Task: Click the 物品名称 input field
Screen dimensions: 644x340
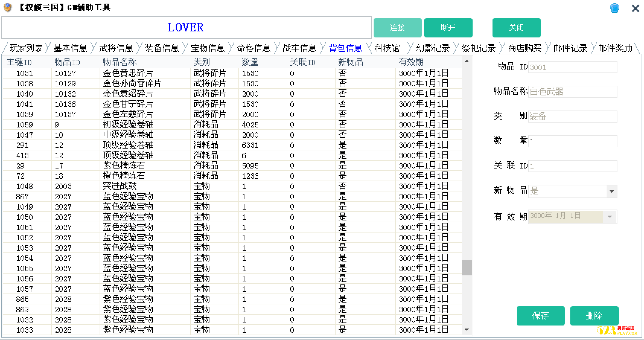Action: [573, 92]
